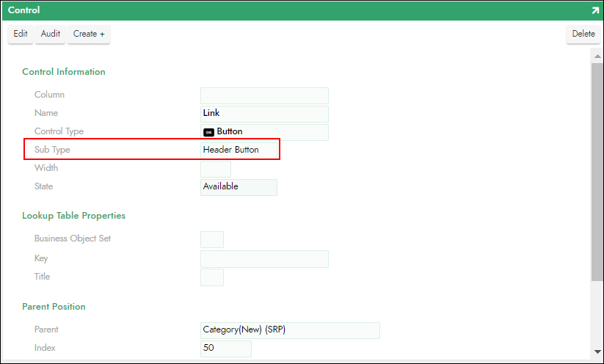
Task: Click the Parent field Category(New) (SRP)
Action: pyautogui.click(x=290, y=330)
